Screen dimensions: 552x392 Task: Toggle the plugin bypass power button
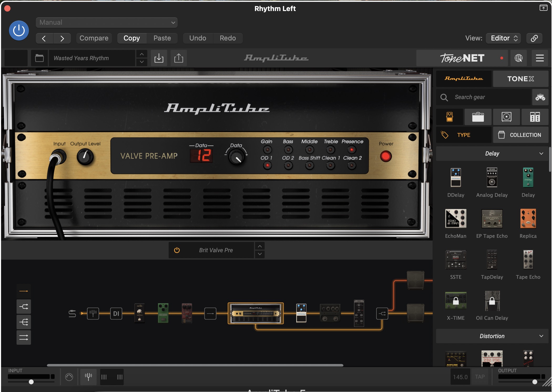click(19, 30)
